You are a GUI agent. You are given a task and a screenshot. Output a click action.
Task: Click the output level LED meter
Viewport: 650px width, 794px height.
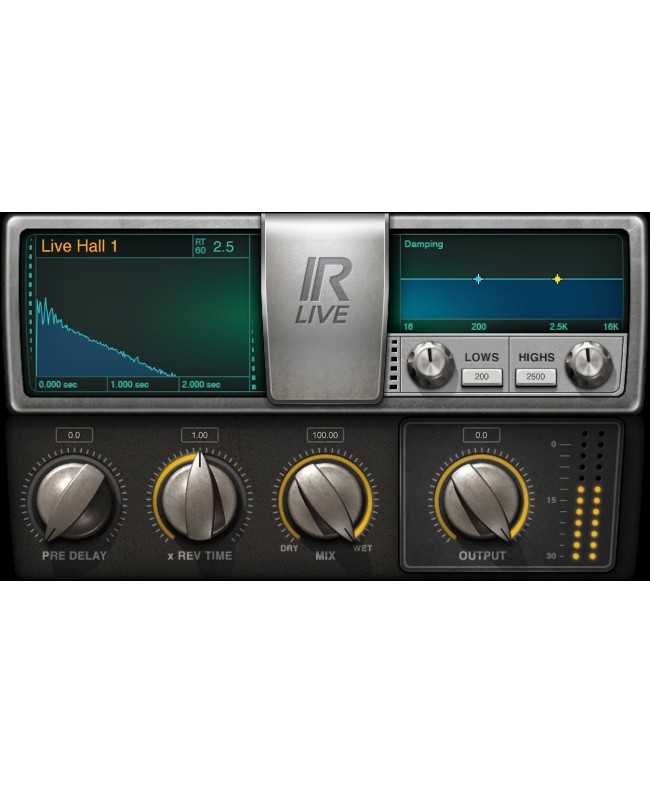click(x=589, y=495)
